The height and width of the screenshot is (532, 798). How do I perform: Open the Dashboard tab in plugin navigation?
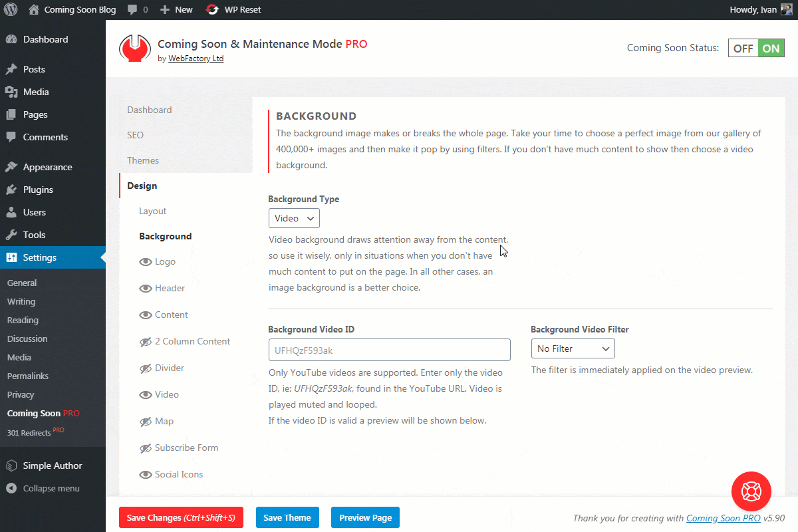tap(150, 110)
